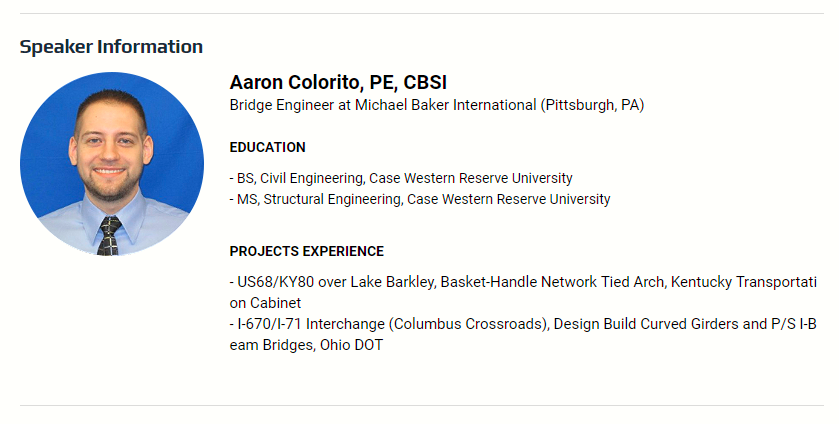Click the EDUCATION section heading
Image resolution: width=839 pixels, height=424 pixels.
[x=268, y=147]
